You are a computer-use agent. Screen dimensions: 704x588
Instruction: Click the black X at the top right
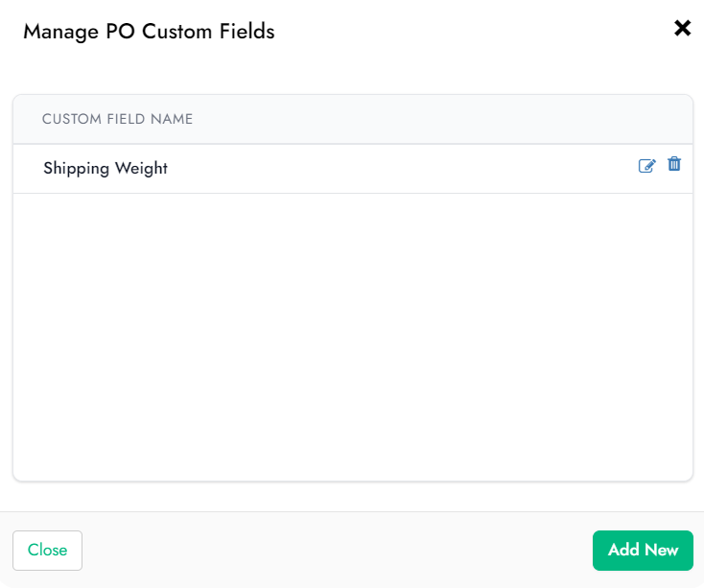pyautogui.click(x=683, y=28)
